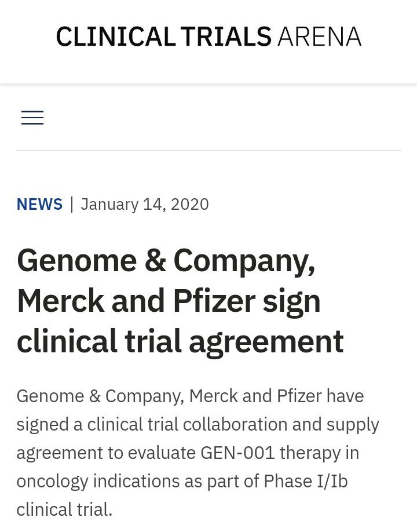The image size is (417, 532).
Task: Click the January 14, 2020 date
Action: pos(145,204)
